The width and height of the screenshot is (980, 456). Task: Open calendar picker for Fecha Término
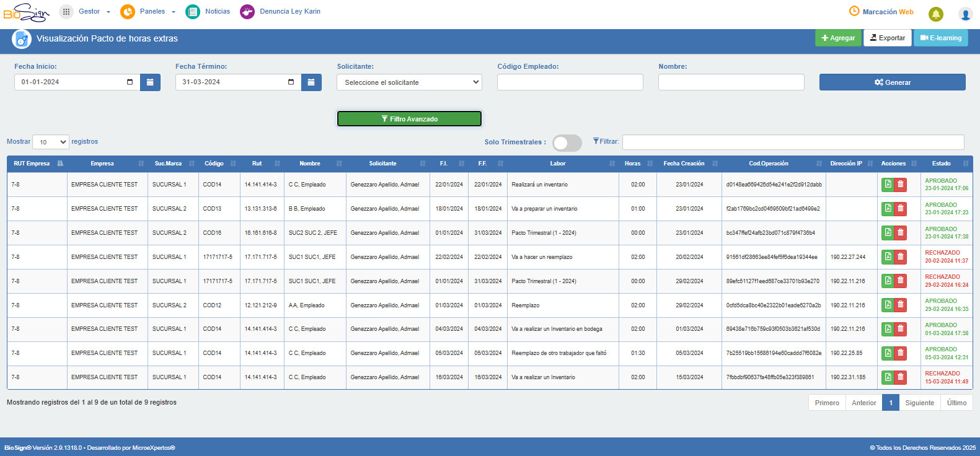click(x=311, y=82)
